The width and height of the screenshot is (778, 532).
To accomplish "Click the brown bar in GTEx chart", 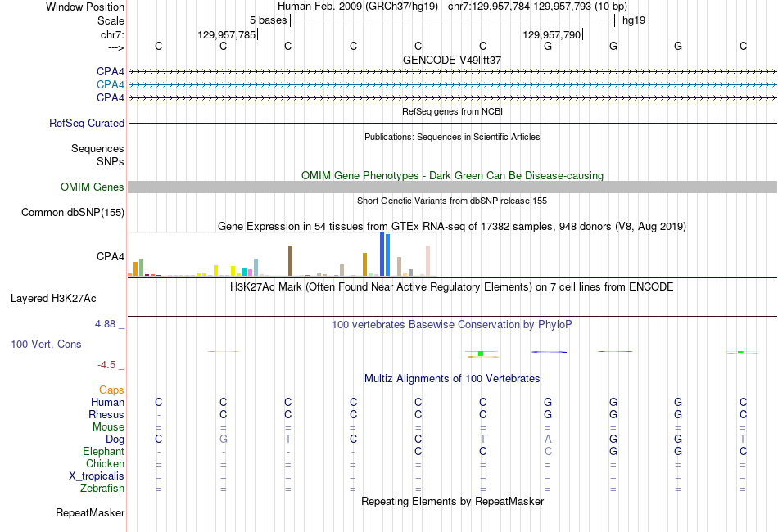I will coord(290,261).
